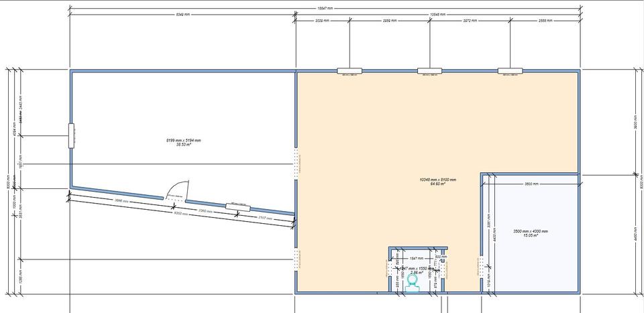Click the 18847 mm overall width dimension
Image resolution: width=644 pixels, height=313 pixels.
click(x=325, y=9)
